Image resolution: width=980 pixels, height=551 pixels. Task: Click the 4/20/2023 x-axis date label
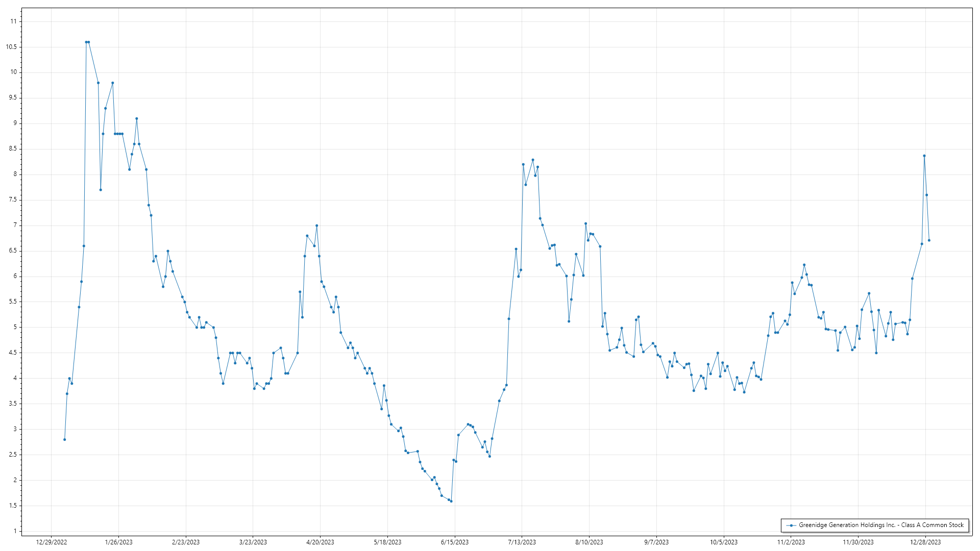pos(320,542)
